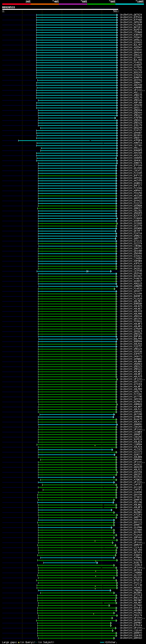Click the white query sequence ruler bar
The width and height of the screenshot is (146, 644).
pos(60,9)
